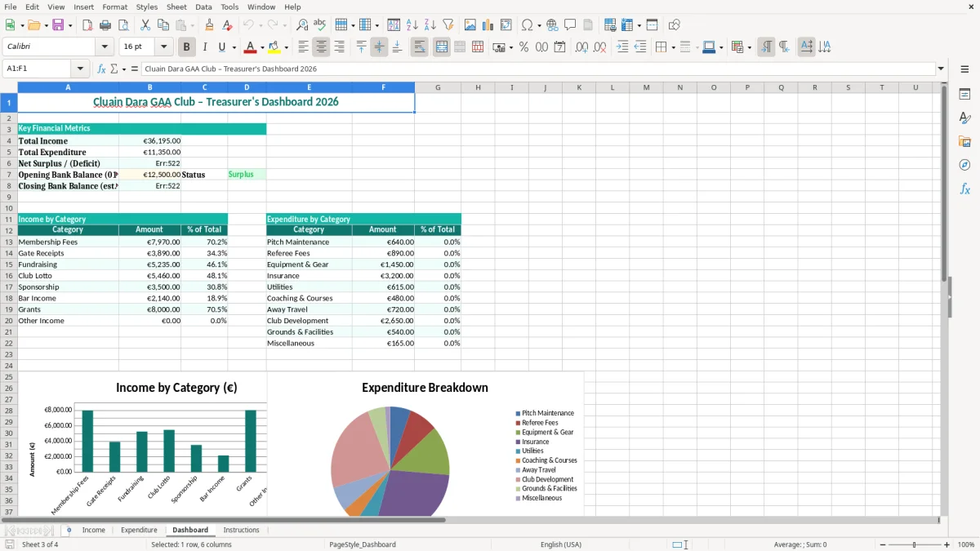Adjust the zoom slider in status bar
980x551 pixels.
tap(914, 544)
